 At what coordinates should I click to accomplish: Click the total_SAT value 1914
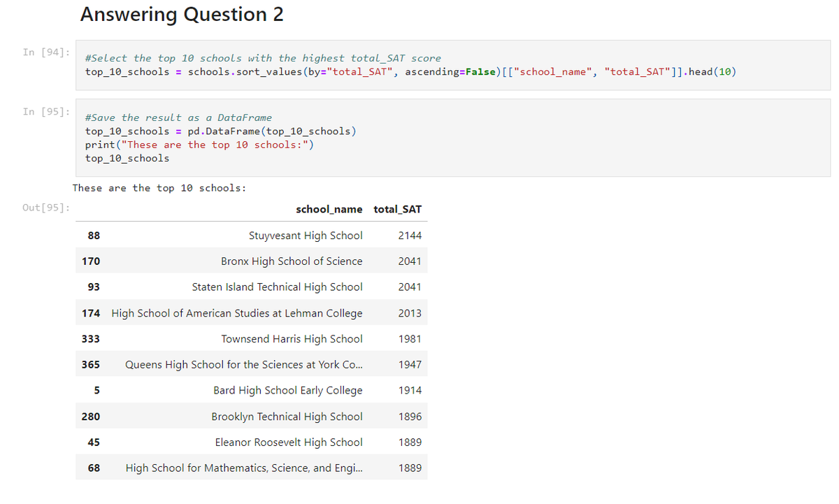coord(410,391)
